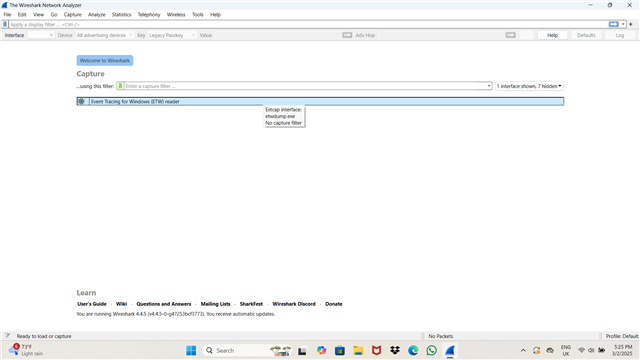Open the Windows Start menu
This screenshot has height=360, width=640.
point(191,351)
